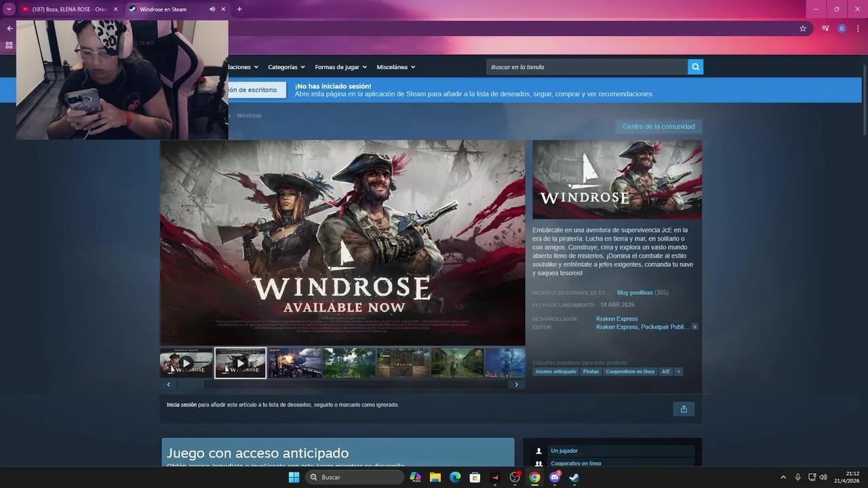Open Pocketpair Publishing editor link
This screenshot has width=868, height=488.
point(665,327)
